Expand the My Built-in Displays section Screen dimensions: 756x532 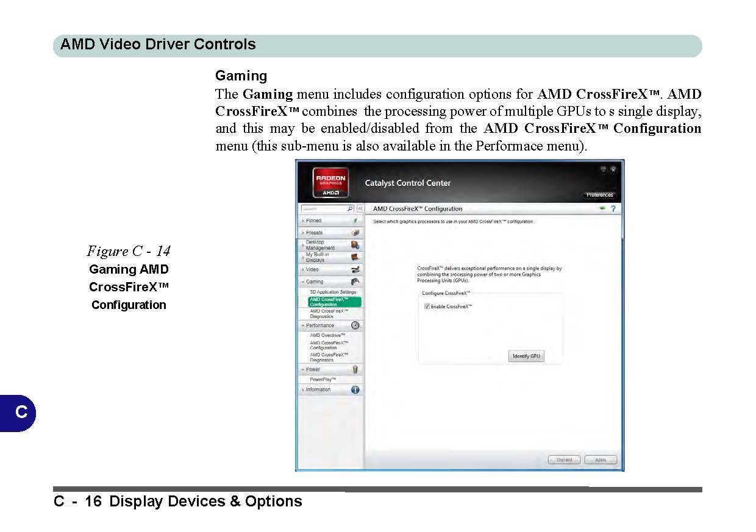tap(302, 257)
